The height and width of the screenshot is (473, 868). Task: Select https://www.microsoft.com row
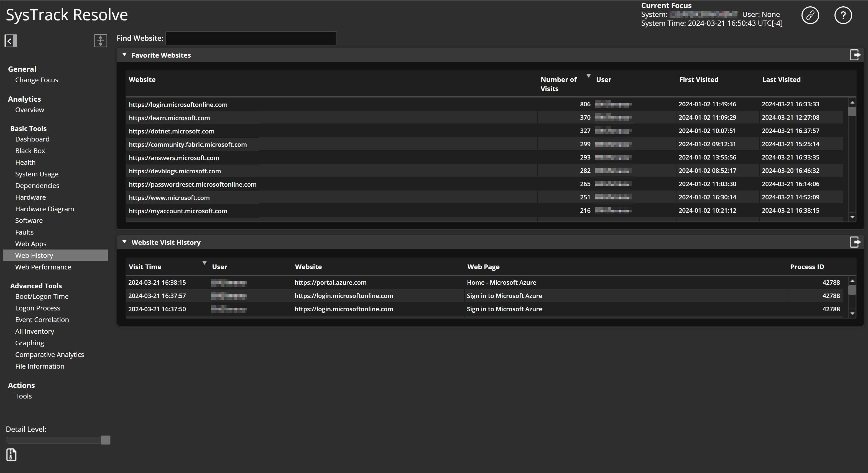[x=484, y=197]
